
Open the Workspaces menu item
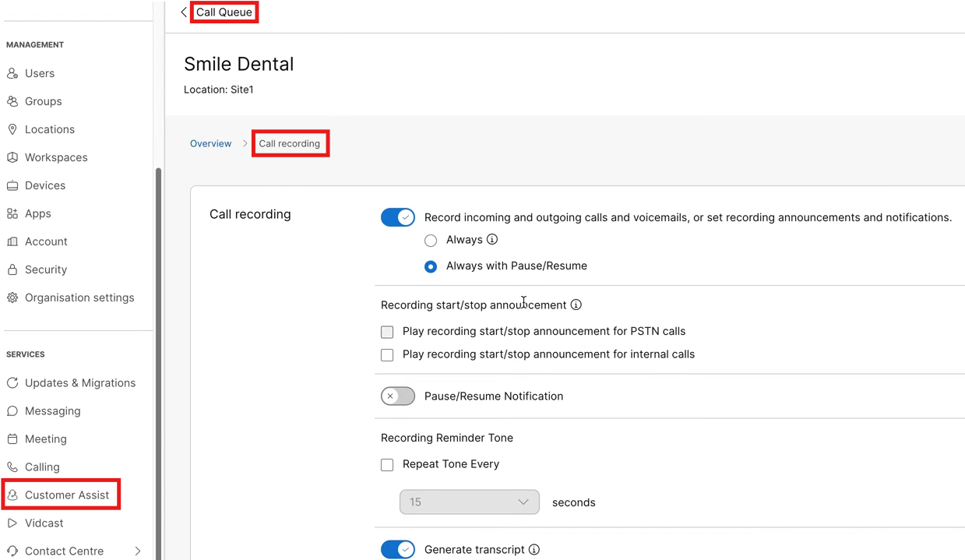pyautogui.click(x=56, y=157)
